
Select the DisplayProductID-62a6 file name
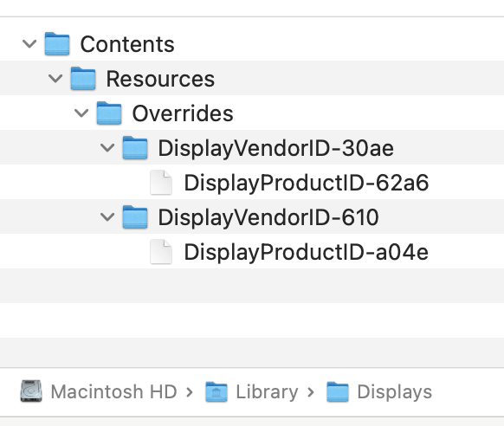pos(307,183)
